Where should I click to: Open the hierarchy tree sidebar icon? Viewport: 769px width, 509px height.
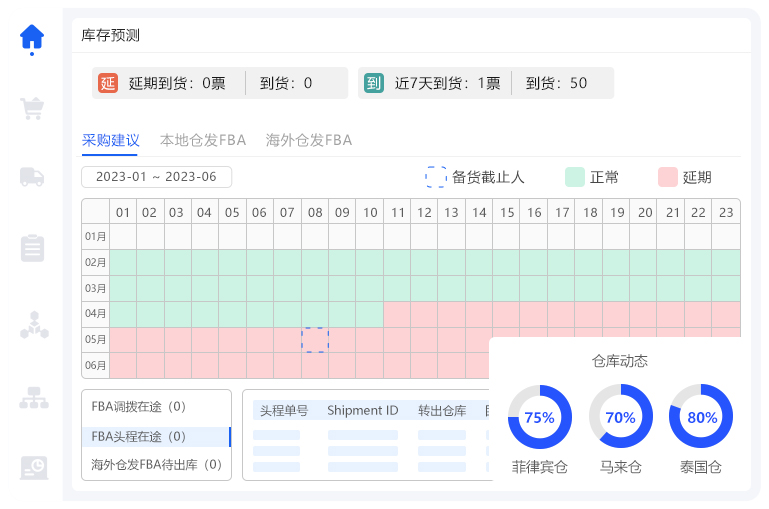(x=33, y=397)
